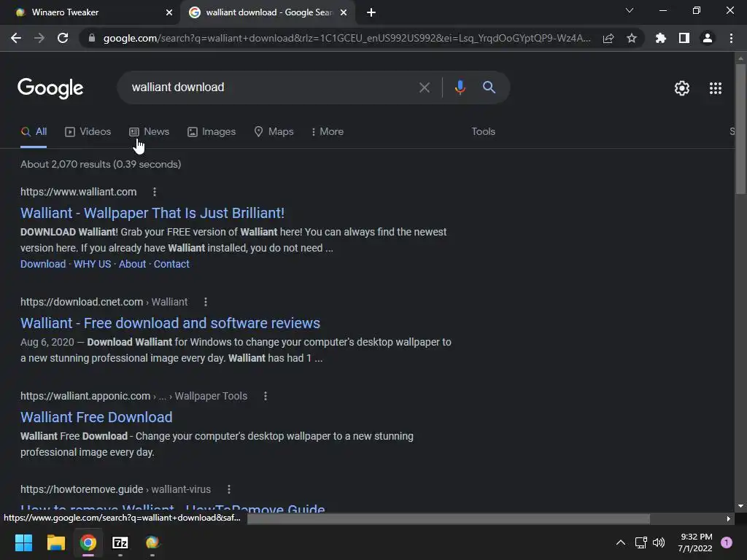Select the All results tab

tap(34, 132)
